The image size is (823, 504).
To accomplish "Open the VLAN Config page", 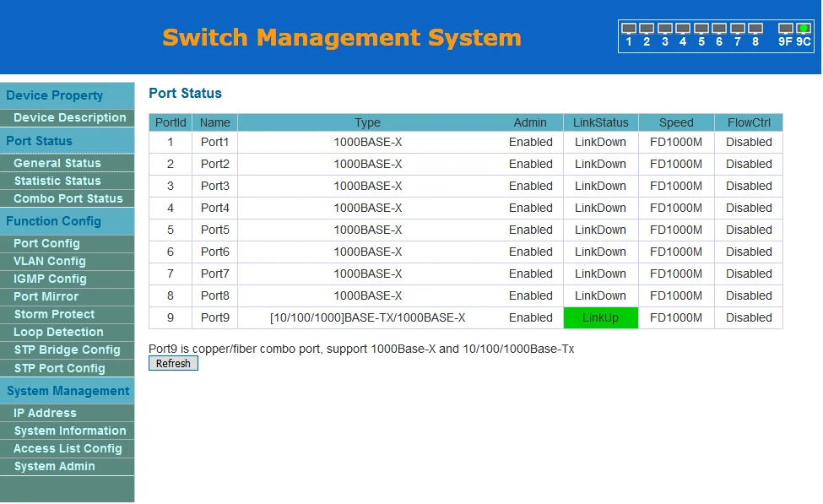I will pyautogui.click(x=50, y=261).
